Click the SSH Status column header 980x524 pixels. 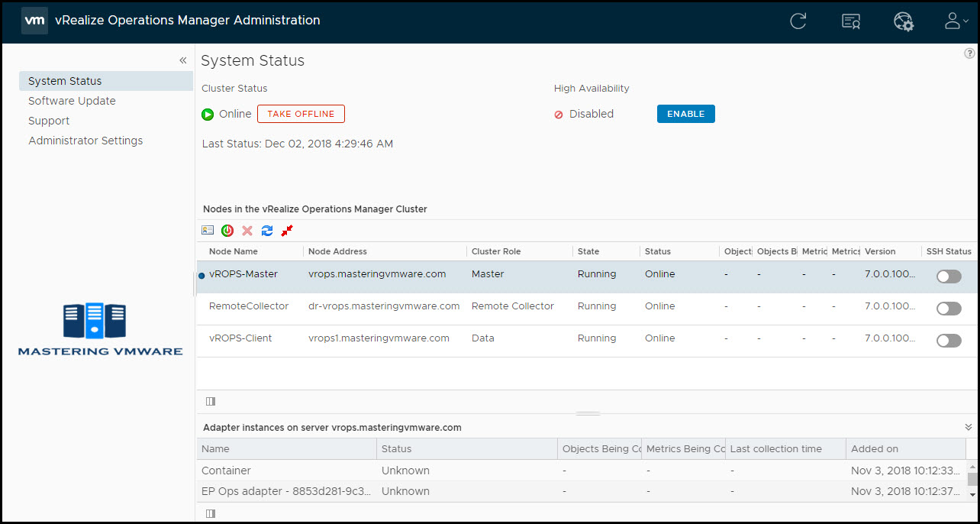point(949,251)
